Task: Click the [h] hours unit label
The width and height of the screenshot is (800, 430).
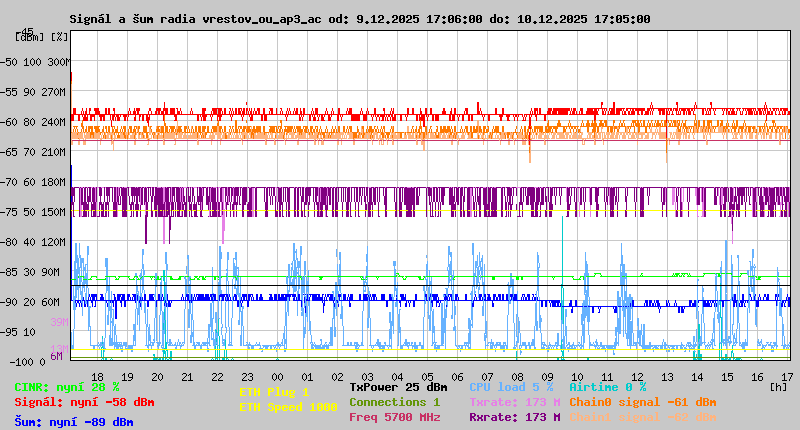Action: click(779, 385)
